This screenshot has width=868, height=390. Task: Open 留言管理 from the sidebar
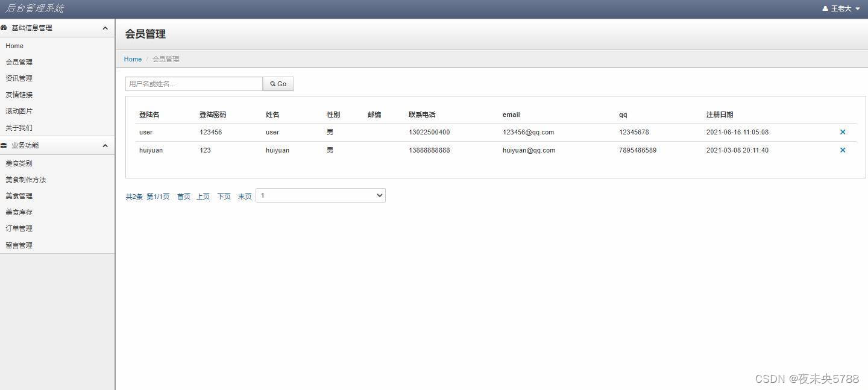coord(19,245)
